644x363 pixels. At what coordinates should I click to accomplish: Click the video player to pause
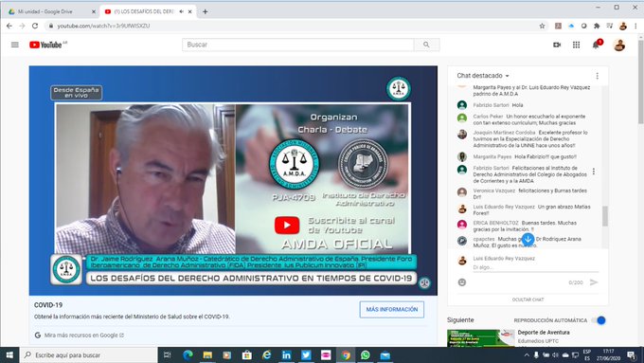pos(233,180)
